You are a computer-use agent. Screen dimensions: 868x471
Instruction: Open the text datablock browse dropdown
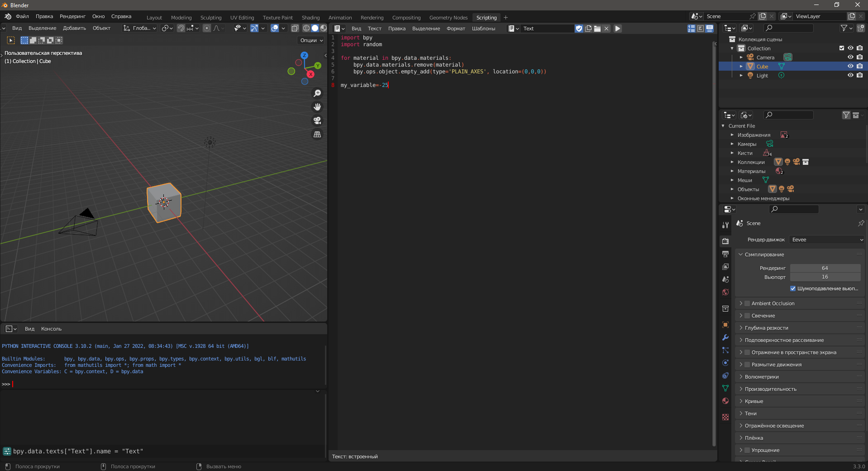pyautogui.click(x=513, y=29)
